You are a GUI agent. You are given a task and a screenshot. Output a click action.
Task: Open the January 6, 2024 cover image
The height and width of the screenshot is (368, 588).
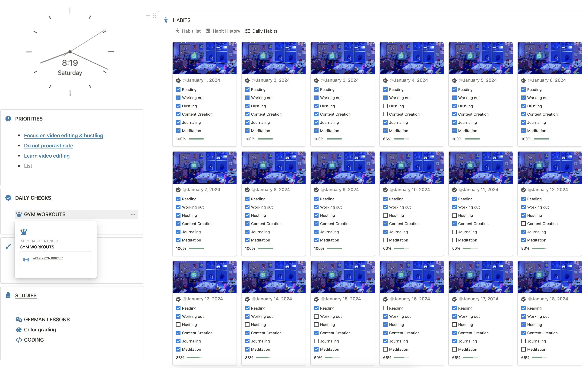click(550, 58)
